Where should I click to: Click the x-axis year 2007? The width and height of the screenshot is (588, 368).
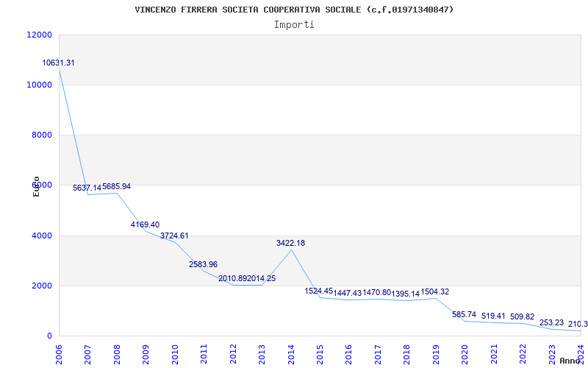pyautogui.click(x=87, y=355)
